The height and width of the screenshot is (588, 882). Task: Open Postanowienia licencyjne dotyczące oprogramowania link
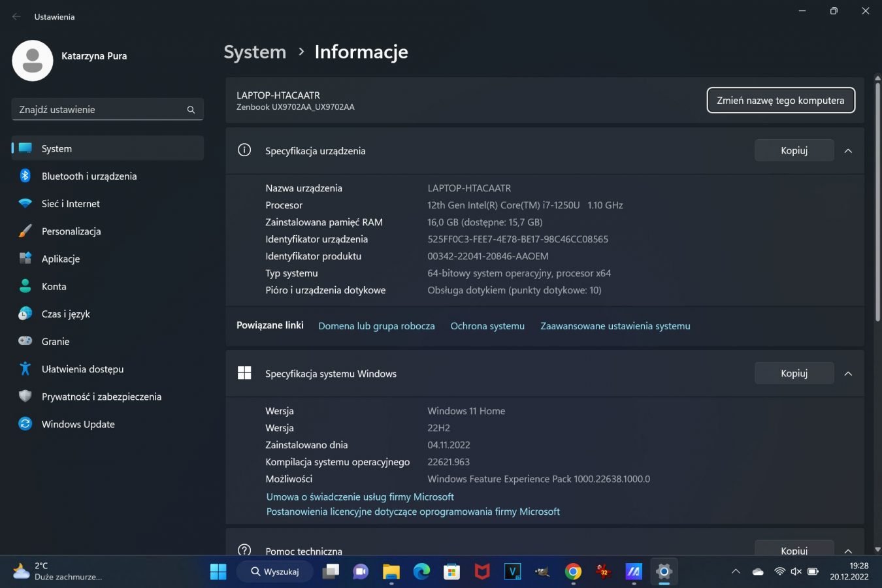point(413,512)
